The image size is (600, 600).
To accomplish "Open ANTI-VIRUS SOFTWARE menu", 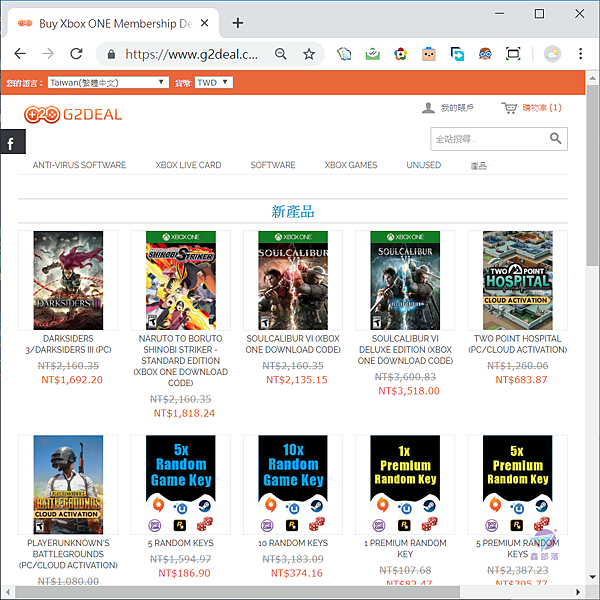I will [79, 165].
